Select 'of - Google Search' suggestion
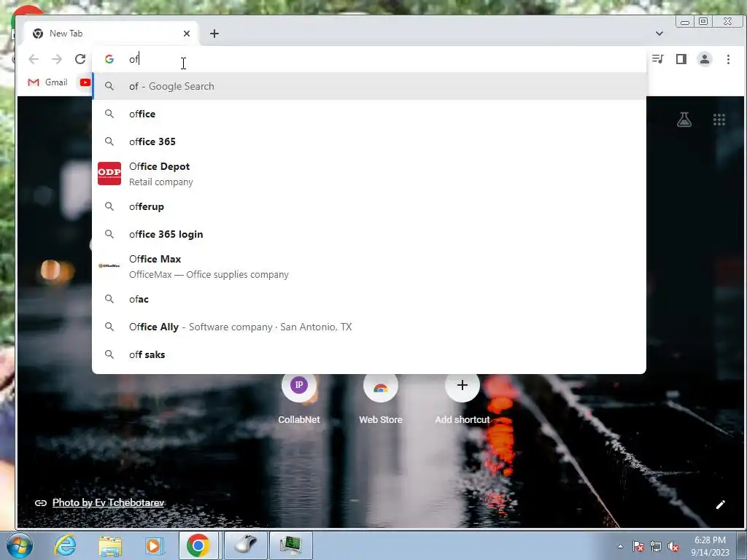The image size is (747, 560). [369, 86]
